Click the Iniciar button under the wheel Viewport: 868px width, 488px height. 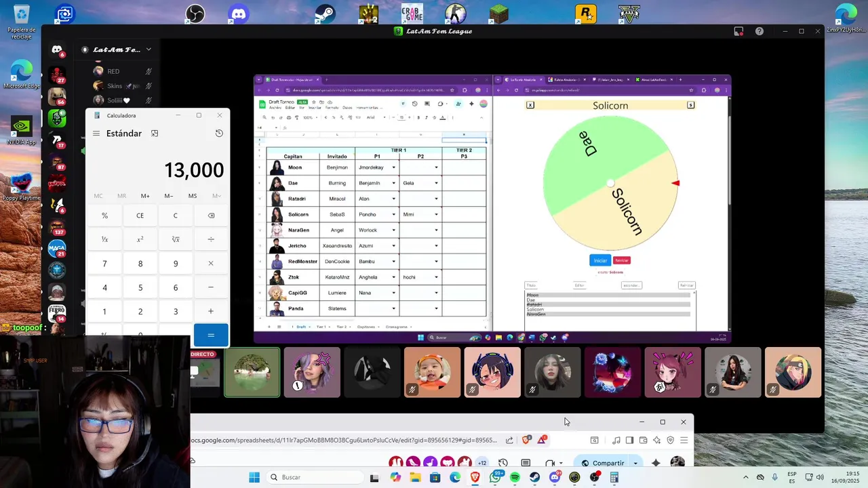point(600,260)
